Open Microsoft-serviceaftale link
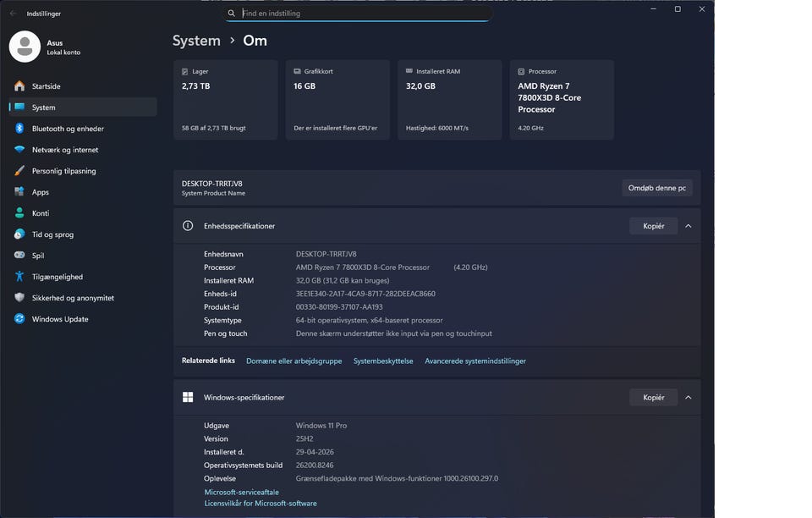 [241, 492]
